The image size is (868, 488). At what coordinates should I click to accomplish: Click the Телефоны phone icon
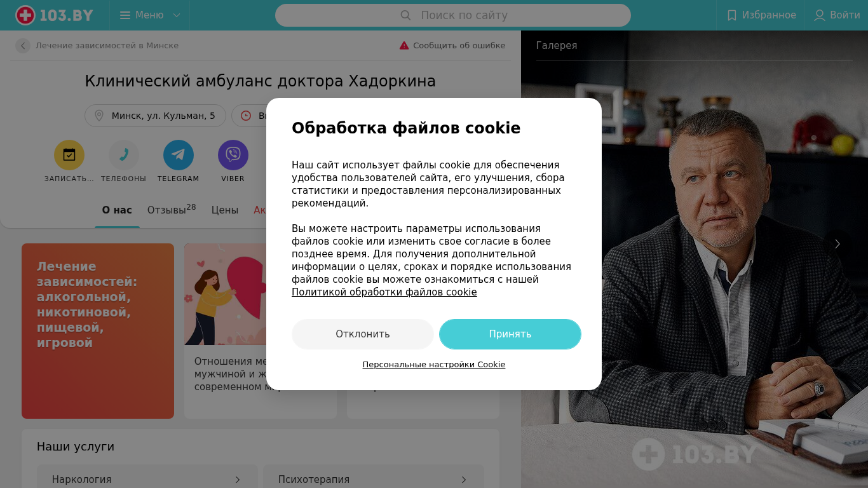click(124, 155)
